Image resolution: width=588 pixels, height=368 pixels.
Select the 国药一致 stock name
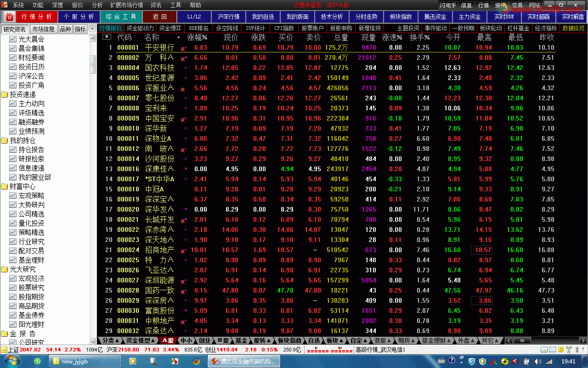click(159, 291)
